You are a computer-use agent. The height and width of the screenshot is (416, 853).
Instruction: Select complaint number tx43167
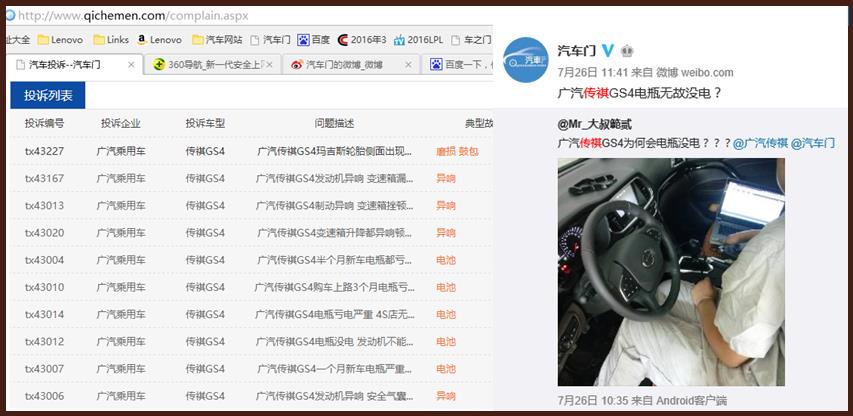click(44, 178)
